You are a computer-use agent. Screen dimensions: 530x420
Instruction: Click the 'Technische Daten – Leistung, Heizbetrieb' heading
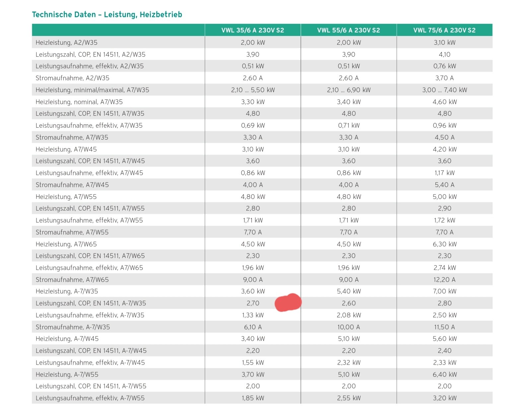(x=107, y=15)
